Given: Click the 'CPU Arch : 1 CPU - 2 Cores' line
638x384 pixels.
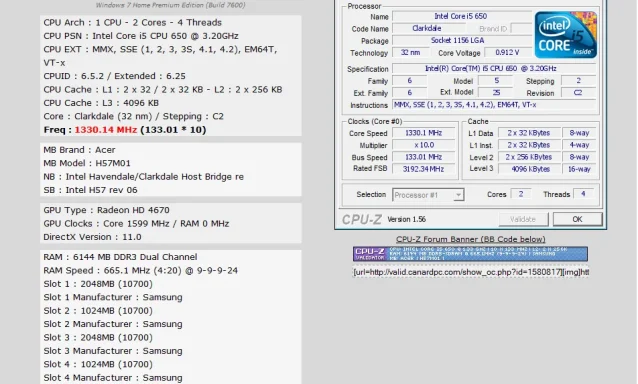Looking at the screenshot, I should pos(133,23).
